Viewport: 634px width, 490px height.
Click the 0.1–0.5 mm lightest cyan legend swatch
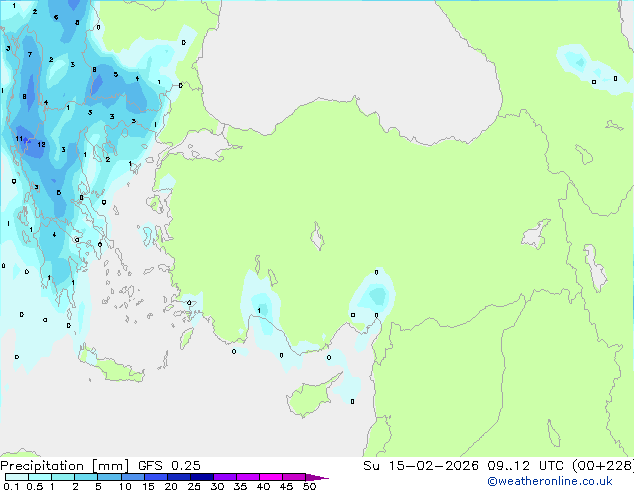[x=17, y=477]
